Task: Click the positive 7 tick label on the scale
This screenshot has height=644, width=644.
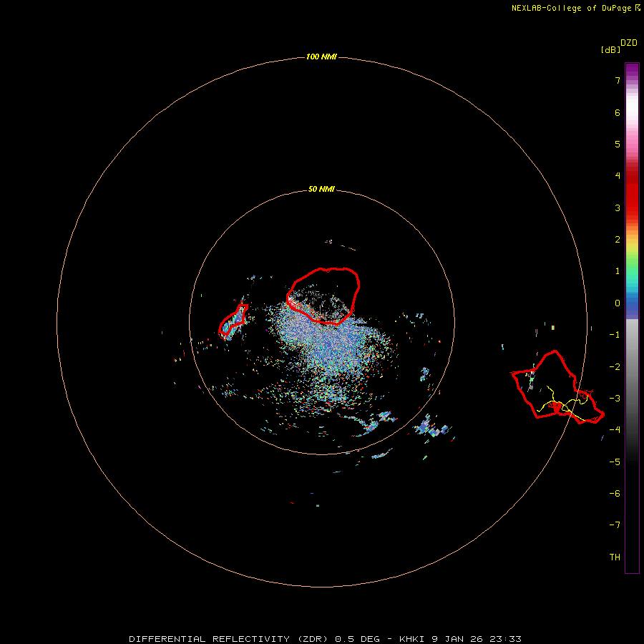Action: [x=618, y=80]
